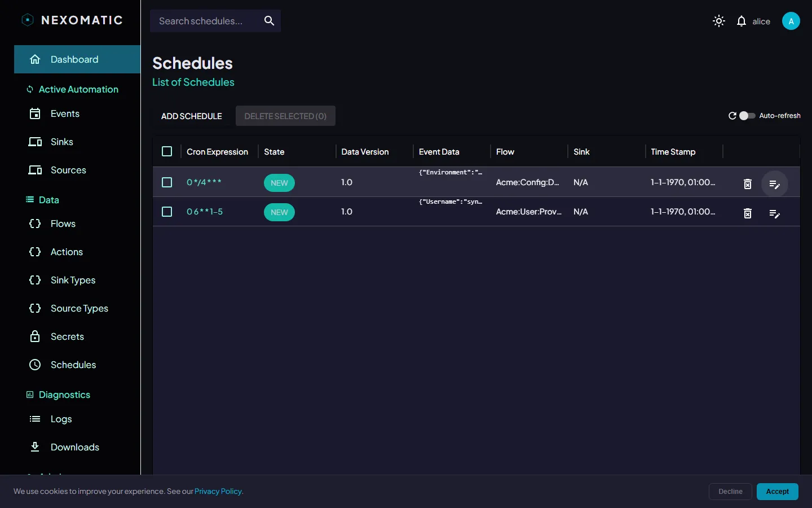The width and height of the screenshot is (812, 508).
Task: Open the Privacy Policy link
Action: [219, 491]
